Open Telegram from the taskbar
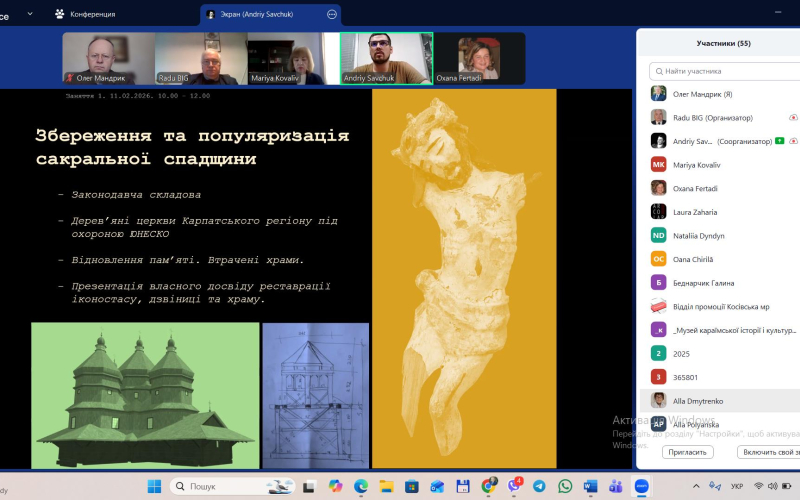 (539, 486)
